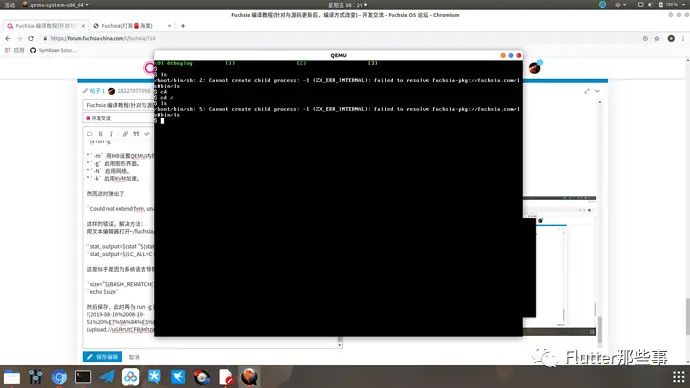Screen dimensions: 690x388
Task: Insert preformatted code in forum editor
Action: pyautogui.click(x=147, y=134)
